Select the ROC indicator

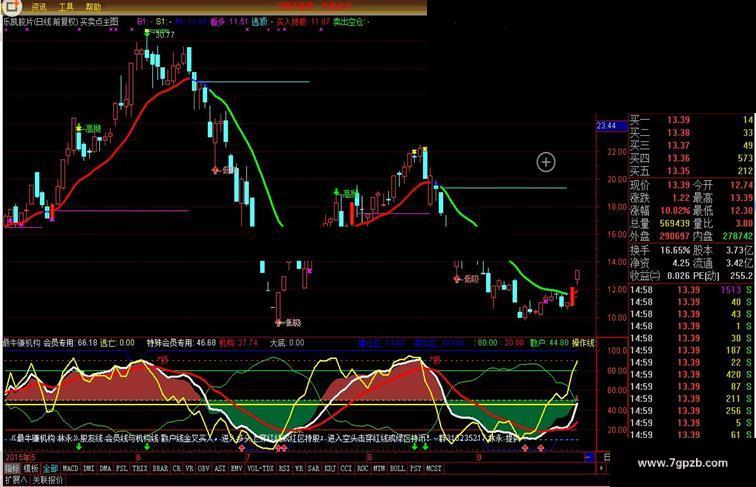[x=363, y=468]
